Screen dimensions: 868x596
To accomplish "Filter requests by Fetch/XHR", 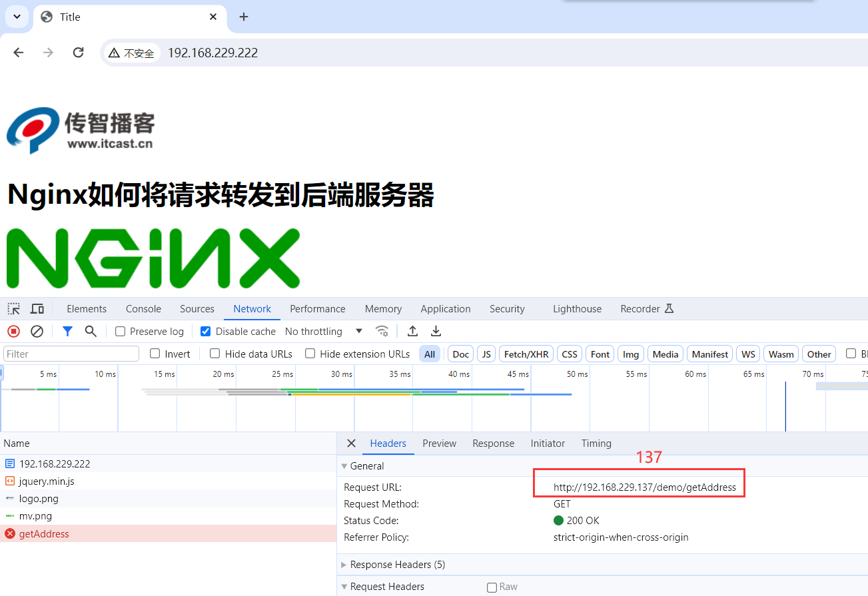I will (526, 354).
